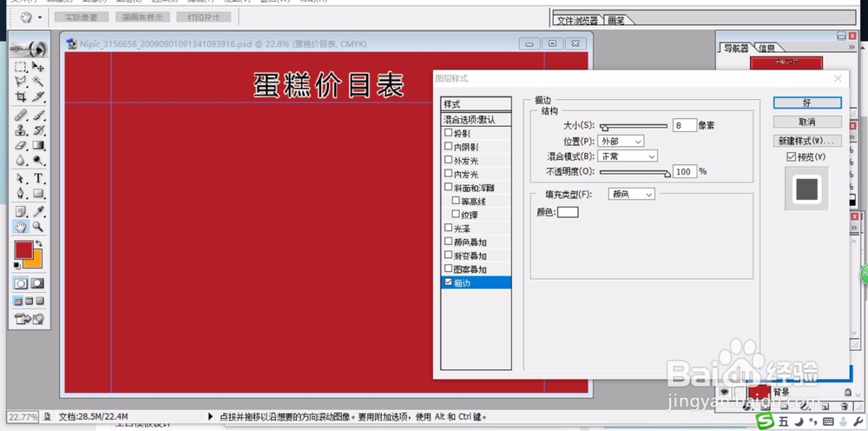Switch to Quick Mask mode
Image resolution: width=868 pixels, height=431 pixels.
37,283
